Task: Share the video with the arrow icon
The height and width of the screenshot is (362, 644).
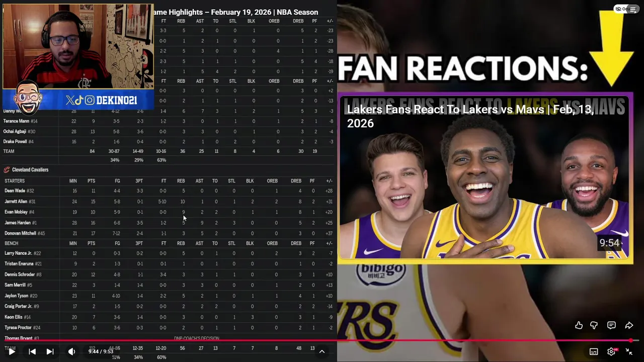Action: 629,325
